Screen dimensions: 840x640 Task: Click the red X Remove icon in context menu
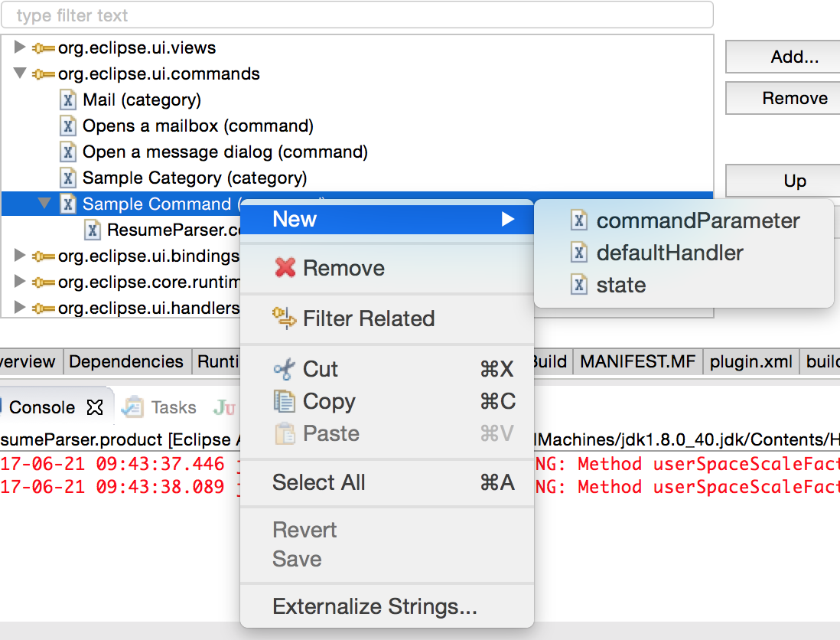click(x=285, y=268)
